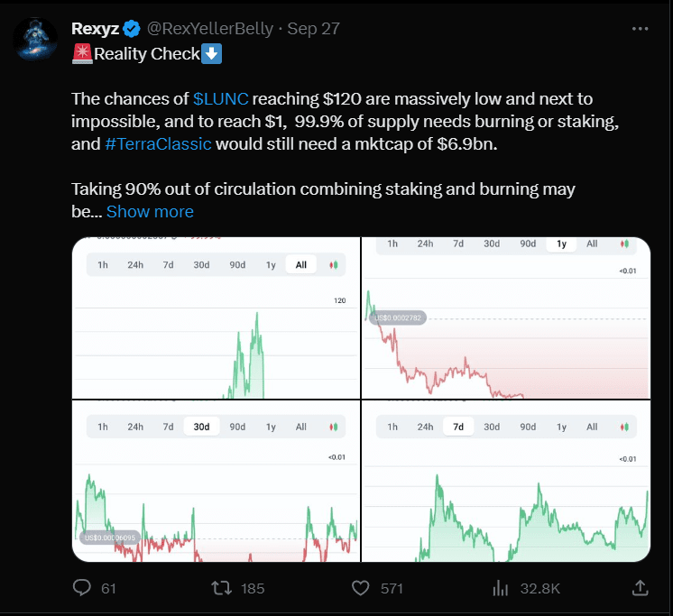
Task: Toggle candlestick chart icon in bottom-right chart
Action: coord(624,427)
